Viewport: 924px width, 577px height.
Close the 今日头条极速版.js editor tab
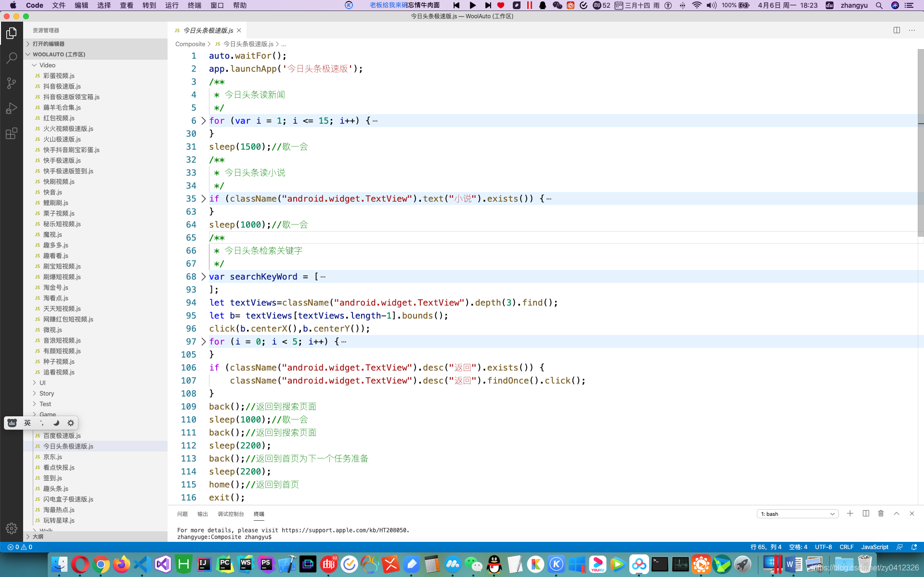pyautogui.click(x=239, y=30)
